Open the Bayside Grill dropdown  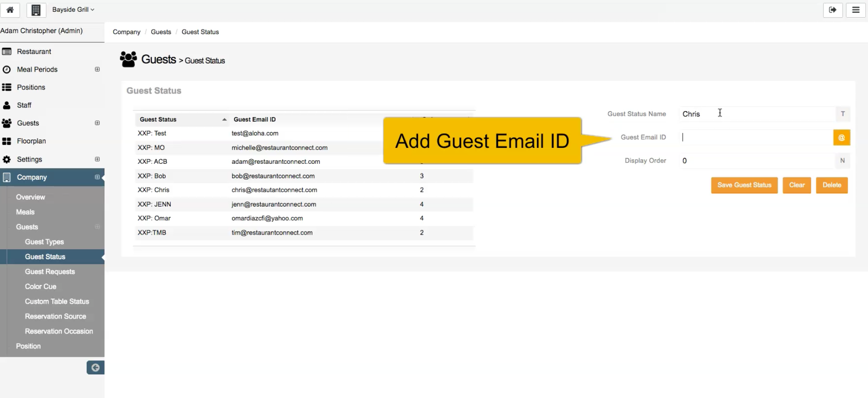(x=73, y=10)
